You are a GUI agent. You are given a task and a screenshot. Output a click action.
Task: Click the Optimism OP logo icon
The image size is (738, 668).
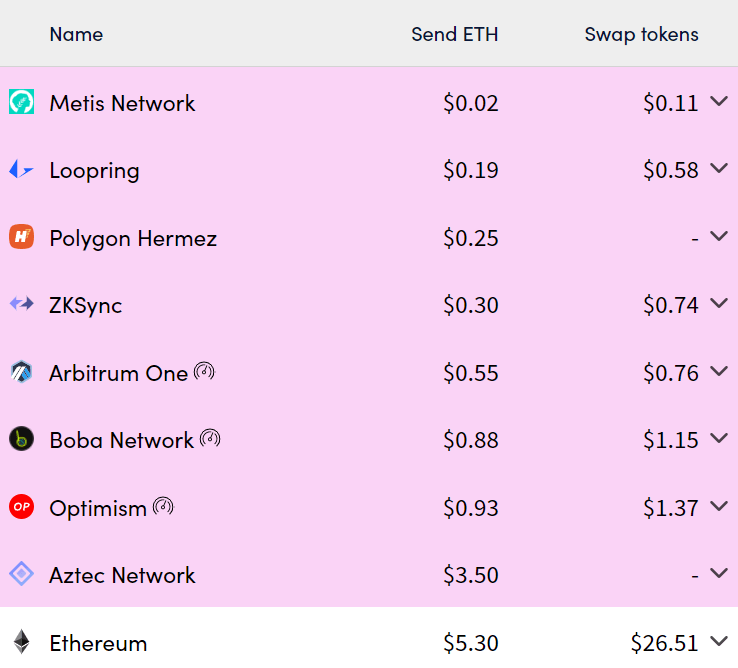tap(22, 507)
